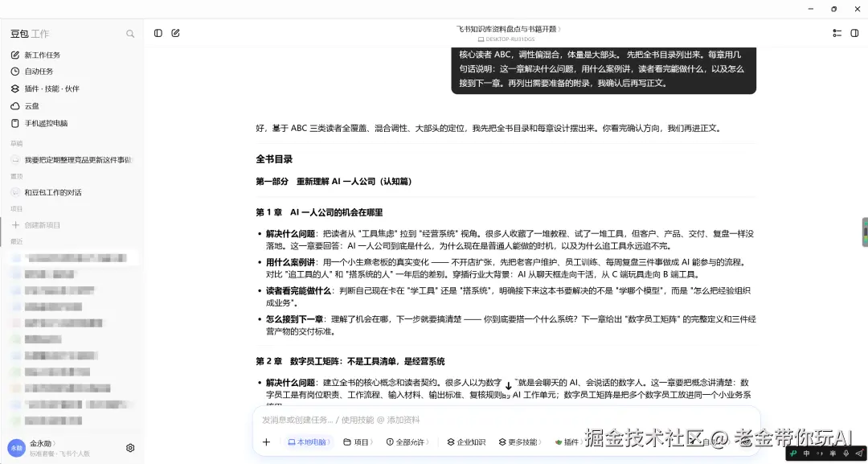Click the 用什么案例讲 bullet in chapter 1
Image resolution: width=868 pixels, height=464 pixels.
click(506, 268)
